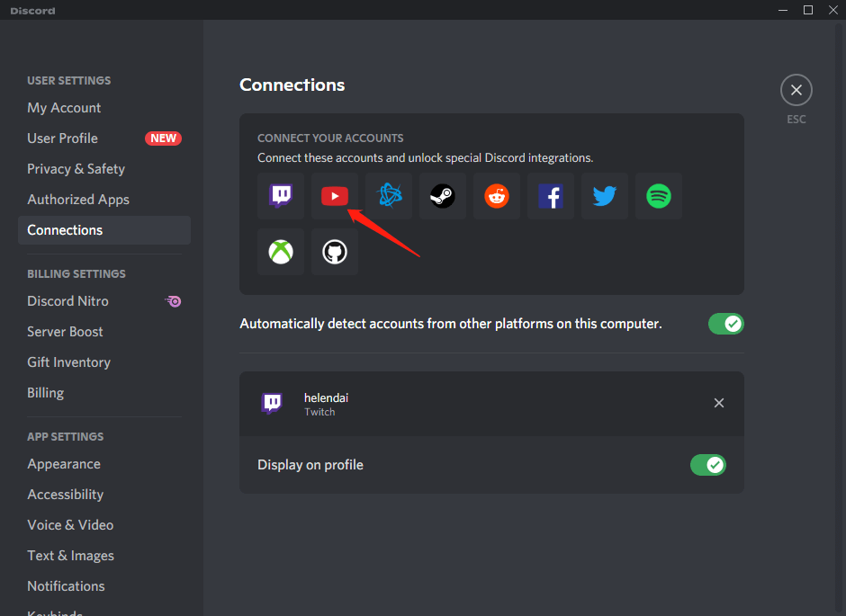Viewport: 846px width, 616px height.
Task: Open Discord Nitro billing page
Action: point(104,301)
